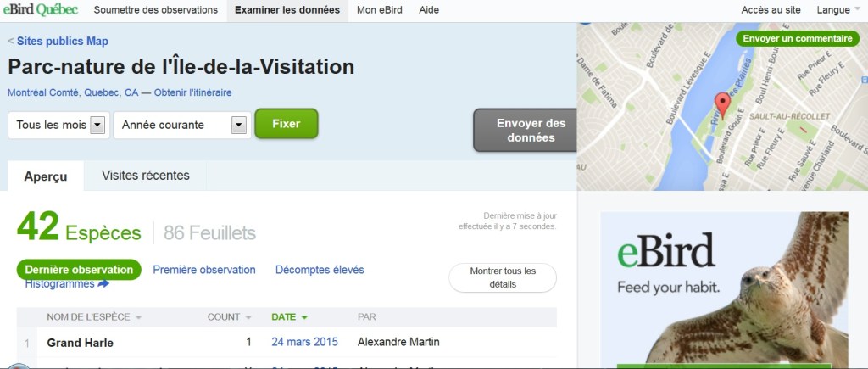Open the Obtenir l'itinéraire link
Screen dimensions: 868x369
(192, 92)
